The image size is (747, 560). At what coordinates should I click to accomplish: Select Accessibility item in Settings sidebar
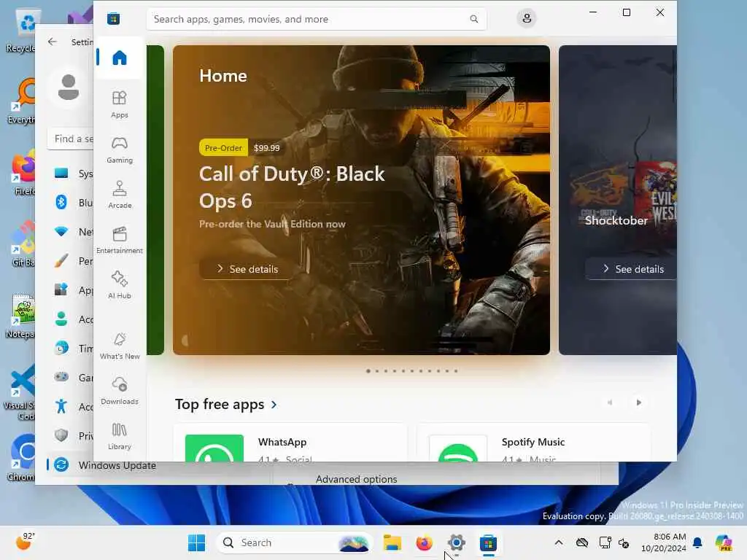(71, 407)
